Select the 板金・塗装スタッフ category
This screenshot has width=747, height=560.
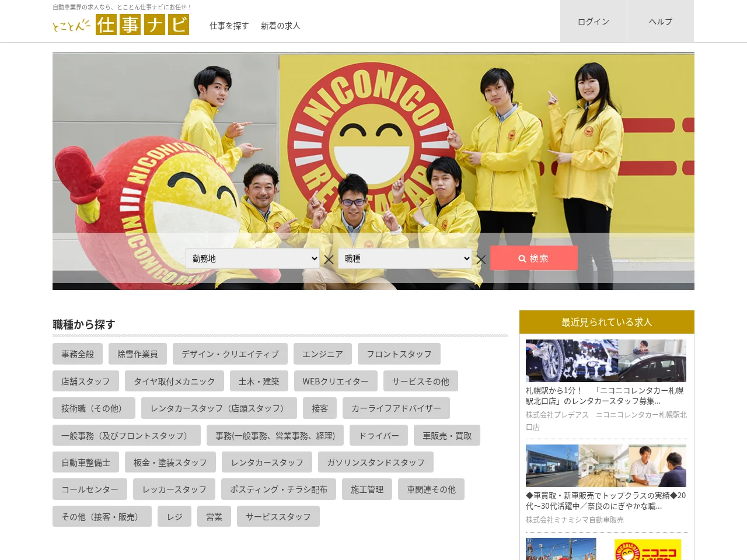click(x=170, y=463)
